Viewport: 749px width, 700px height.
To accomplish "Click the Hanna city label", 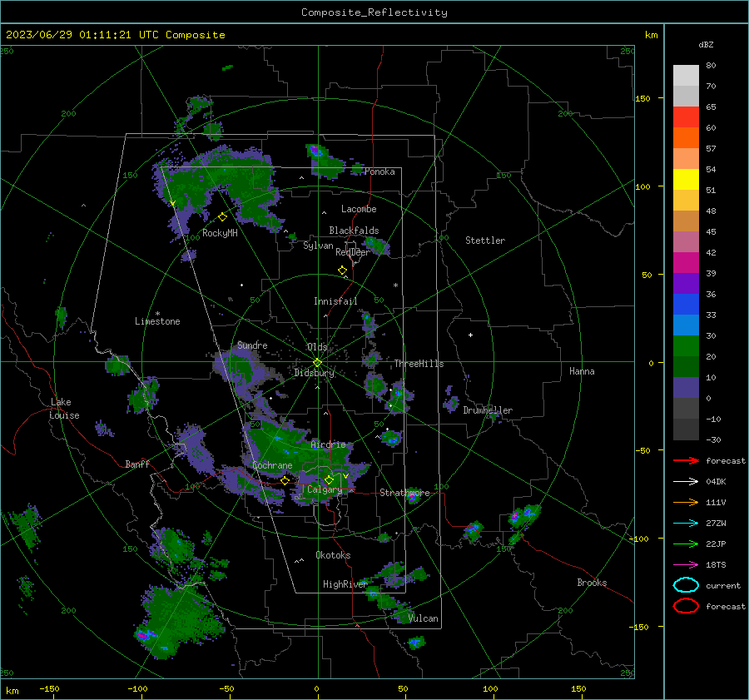I will [582, 371].
